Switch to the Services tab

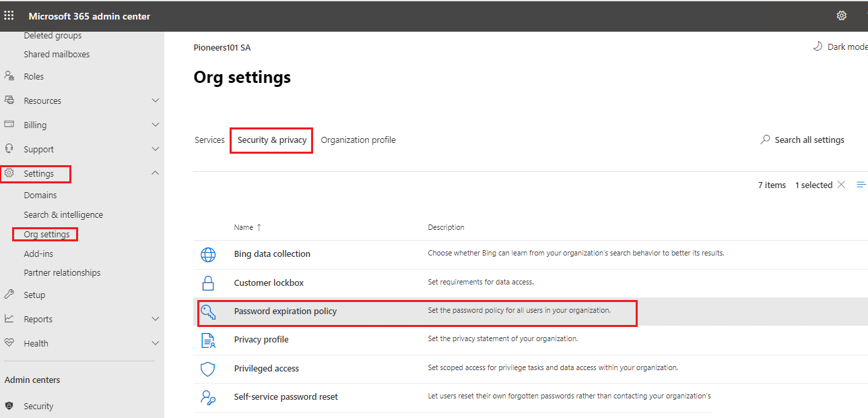209,140
